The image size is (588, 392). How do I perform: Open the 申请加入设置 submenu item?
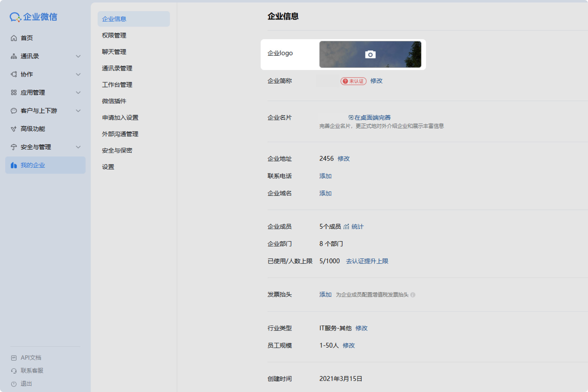tap(120, 118)
